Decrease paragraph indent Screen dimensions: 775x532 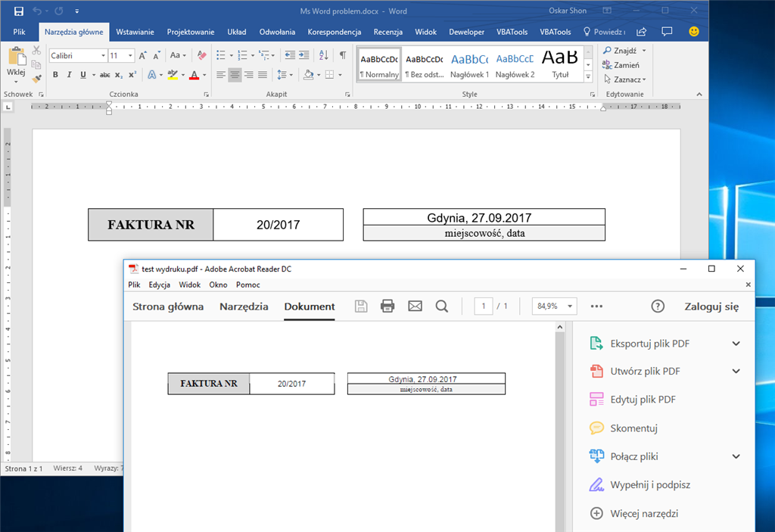(290, 55)
